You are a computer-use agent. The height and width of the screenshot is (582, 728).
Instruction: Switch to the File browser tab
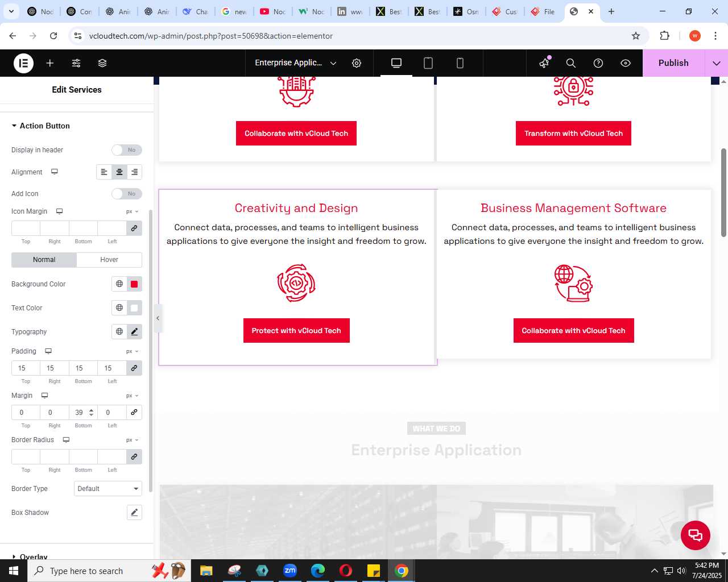[x=543, y=11]
